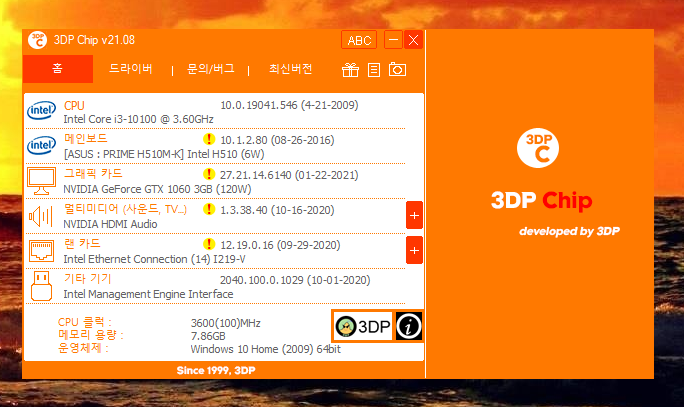Viewport: 684px width, 407px height.
Task: Click the 3DP duck logo button
Action: pos(363,326)
